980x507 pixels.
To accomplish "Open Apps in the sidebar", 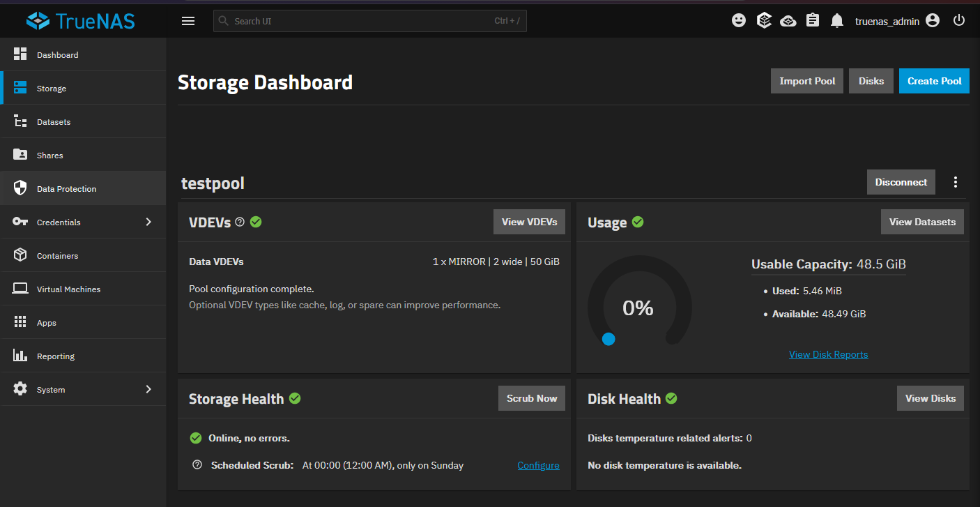I will click(x=83, y=323).
